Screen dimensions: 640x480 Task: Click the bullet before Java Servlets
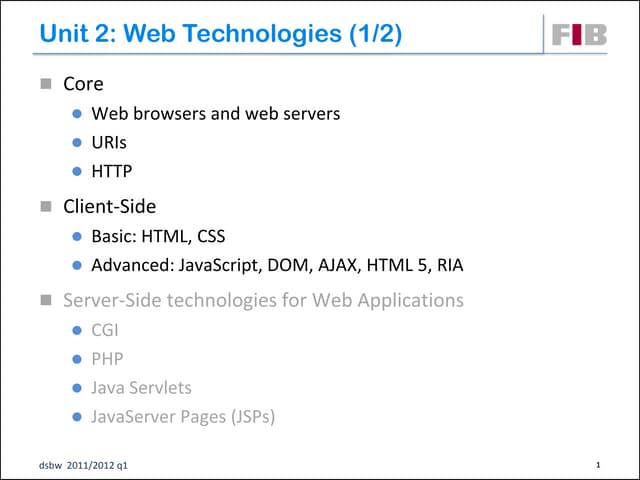pyautogui.click(x=77, y=387)
